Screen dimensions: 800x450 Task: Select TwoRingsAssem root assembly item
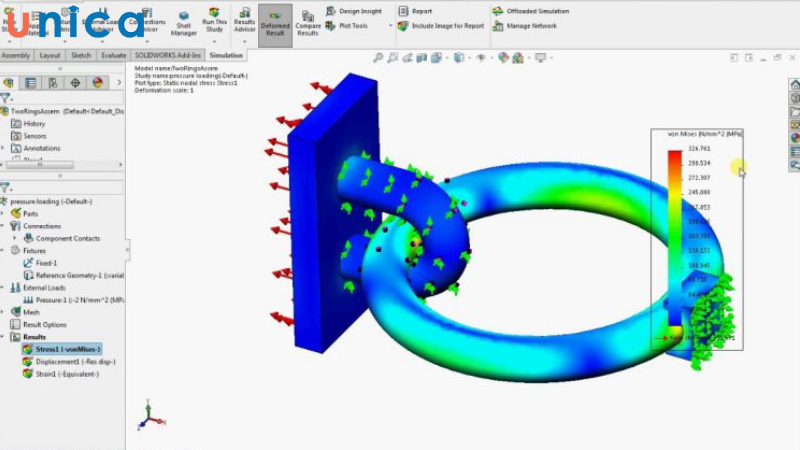tap(62, 111)
